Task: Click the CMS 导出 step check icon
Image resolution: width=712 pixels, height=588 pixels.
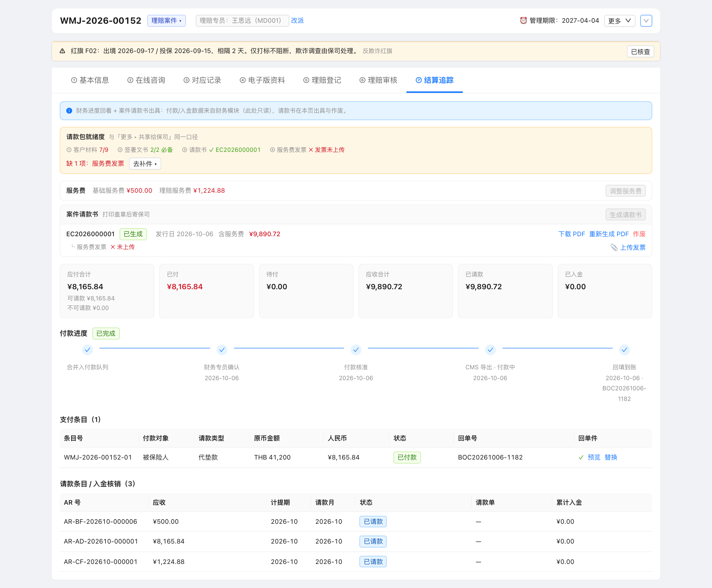Action: (490, 350)
